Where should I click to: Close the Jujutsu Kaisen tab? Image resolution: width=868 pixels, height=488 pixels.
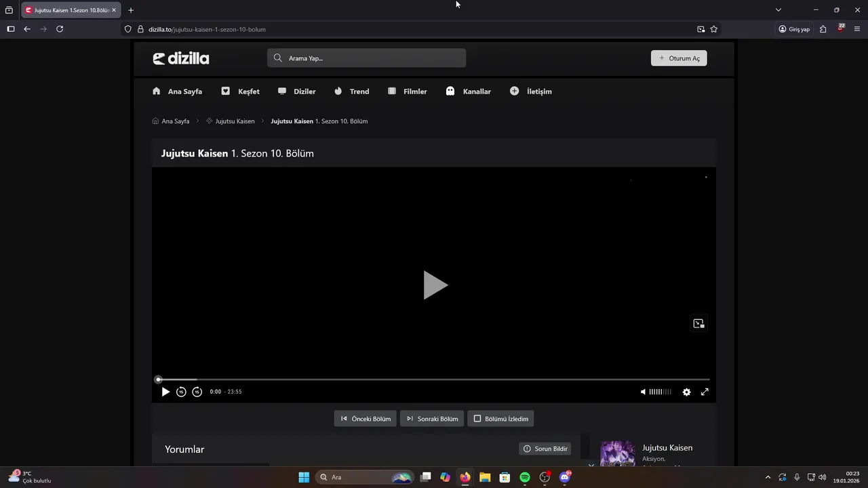(114, 10)
